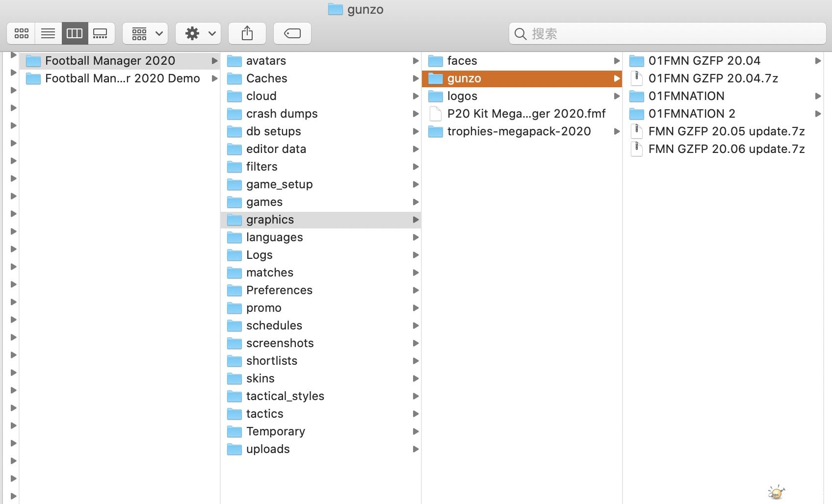Expand arrow beside the uploads folder
Viewport: 832px width, 504px height.
point(416,449)
